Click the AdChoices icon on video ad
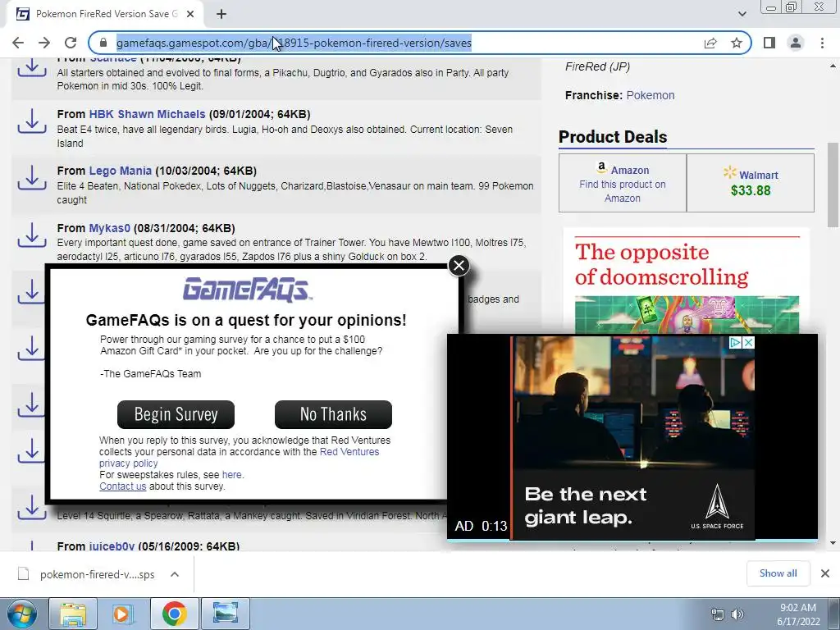The height and width of the screenshot is (630, 840). 736,342
